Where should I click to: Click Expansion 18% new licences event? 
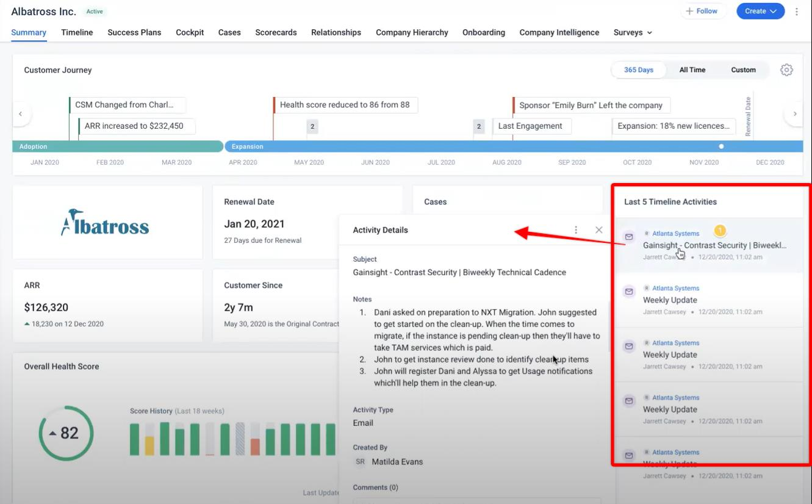[x=674, y=126]
